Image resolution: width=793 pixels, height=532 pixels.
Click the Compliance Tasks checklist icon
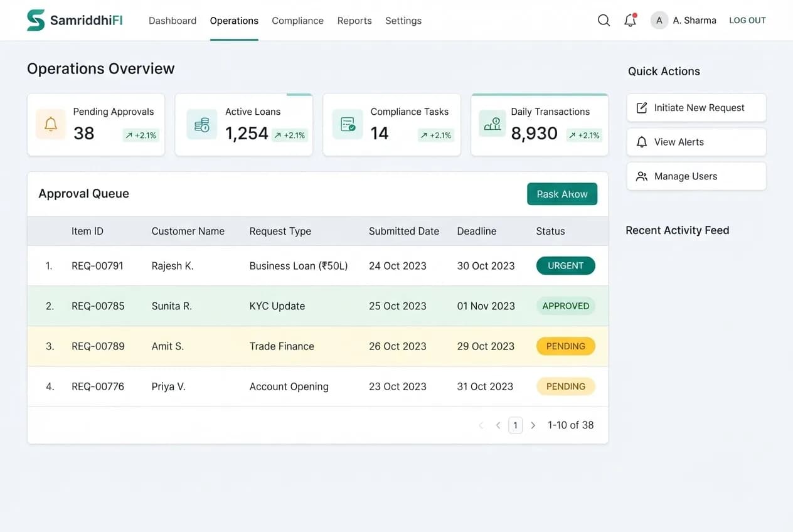coord(348,124)
